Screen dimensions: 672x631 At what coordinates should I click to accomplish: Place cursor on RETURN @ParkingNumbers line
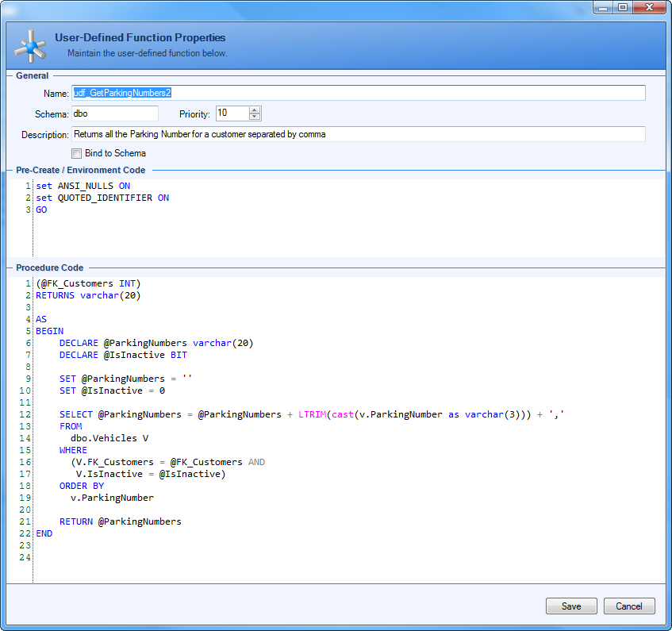click(120, 521)
